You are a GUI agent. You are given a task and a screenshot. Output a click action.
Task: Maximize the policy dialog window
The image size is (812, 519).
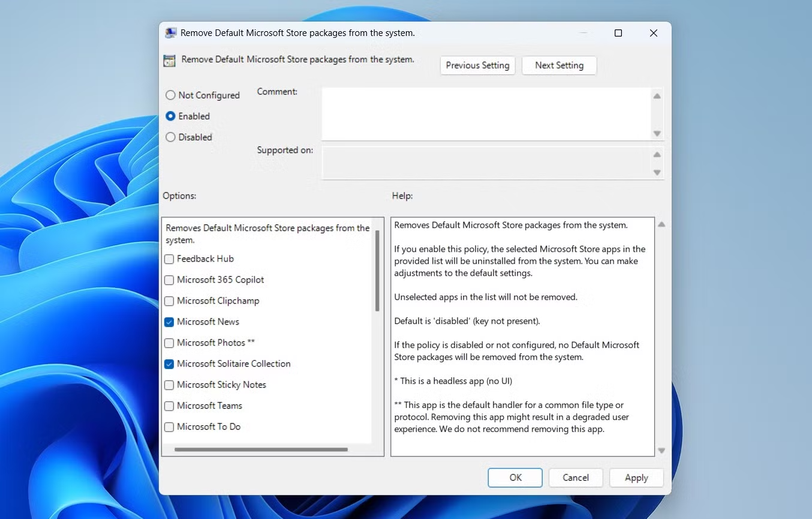point(618,33)
